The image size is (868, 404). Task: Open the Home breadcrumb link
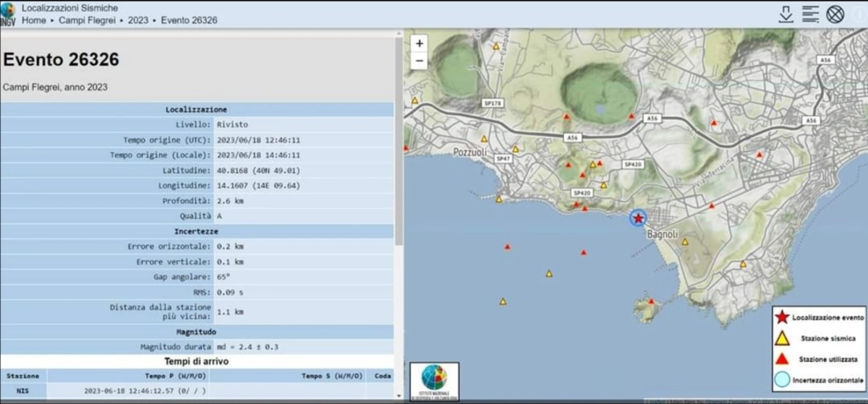tap(34, 20)
